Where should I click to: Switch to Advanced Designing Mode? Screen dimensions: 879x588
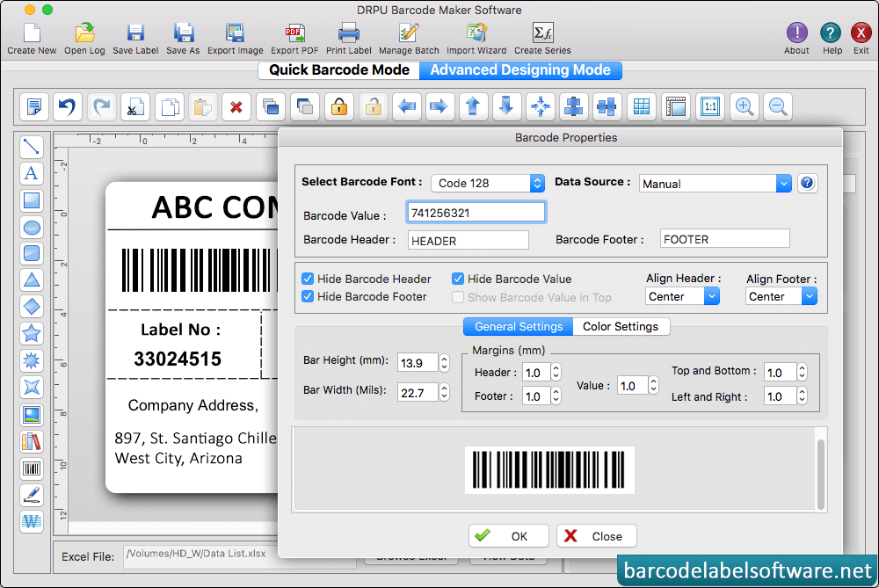point(520,70)
